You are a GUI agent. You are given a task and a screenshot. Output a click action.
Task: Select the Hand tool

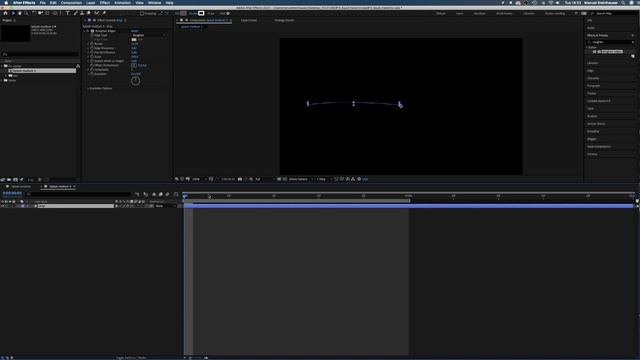point(20,13)
